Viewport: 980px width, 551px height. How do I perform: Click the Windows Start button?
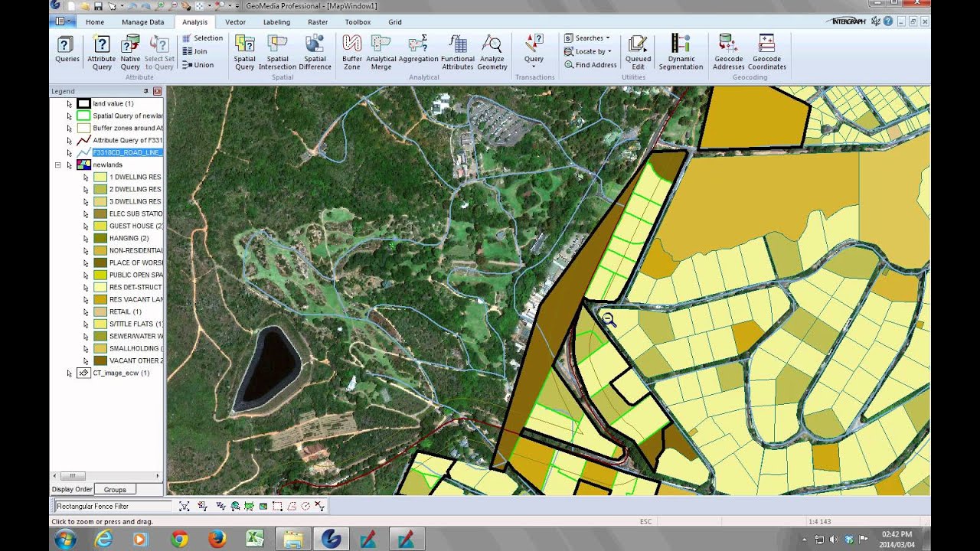pyautogui.click(x=65, y=539)
